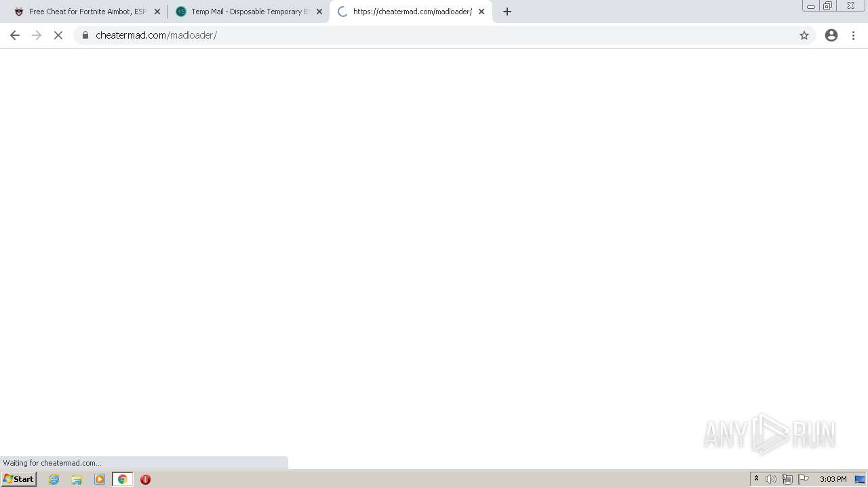The width and height of the screenshot is (868, 488).
Task: Minimize the Chrome window
Action: pos(811,6)
